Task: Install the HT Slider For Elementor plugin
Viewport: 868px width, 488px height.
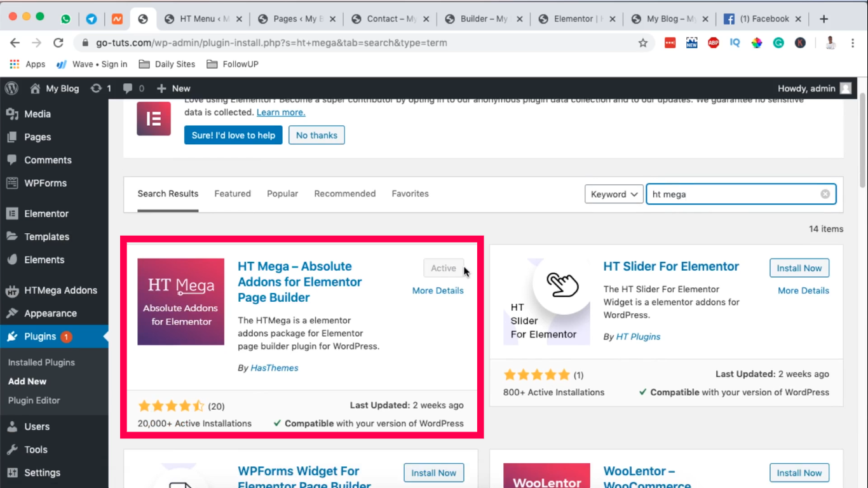Action: coord(799,268)
